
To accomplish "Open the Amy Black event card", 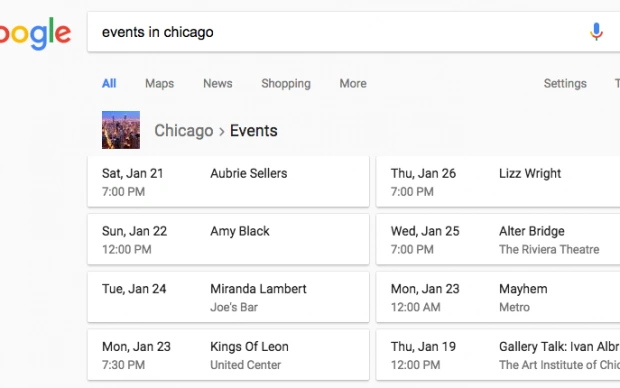I will click(229, 239).
